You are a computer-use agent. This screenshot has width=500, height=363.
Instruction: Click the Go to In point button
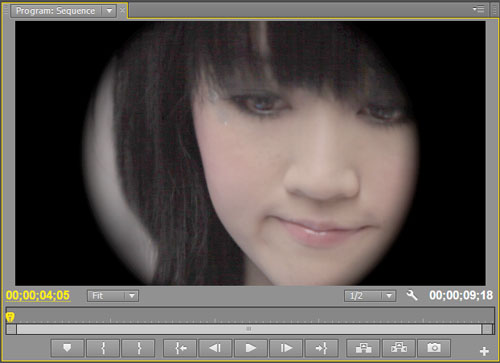pyautogui.click(x=180, y=348)
